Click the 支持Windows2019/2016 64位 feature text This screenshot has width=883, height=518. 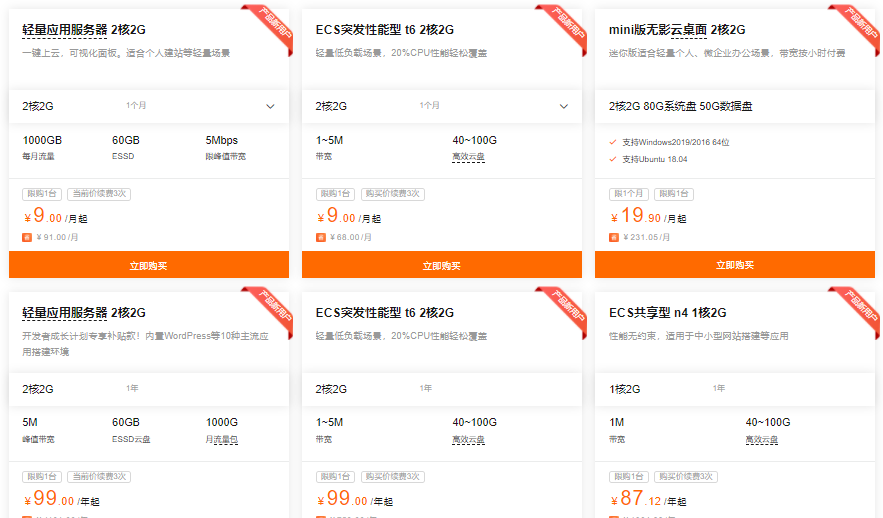(675, 142)
